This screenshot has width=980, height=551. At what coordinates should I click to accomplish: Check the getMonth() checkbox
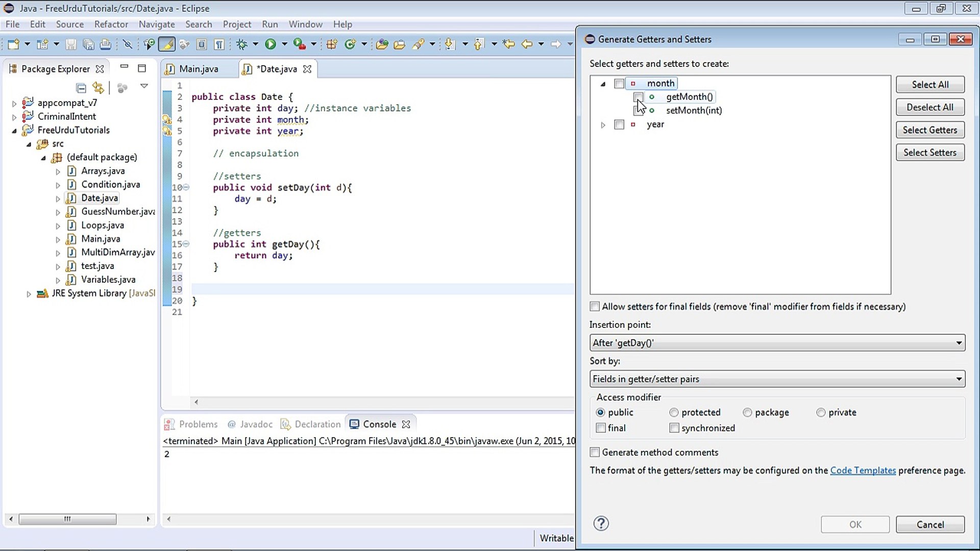click(x=638, y=96)
